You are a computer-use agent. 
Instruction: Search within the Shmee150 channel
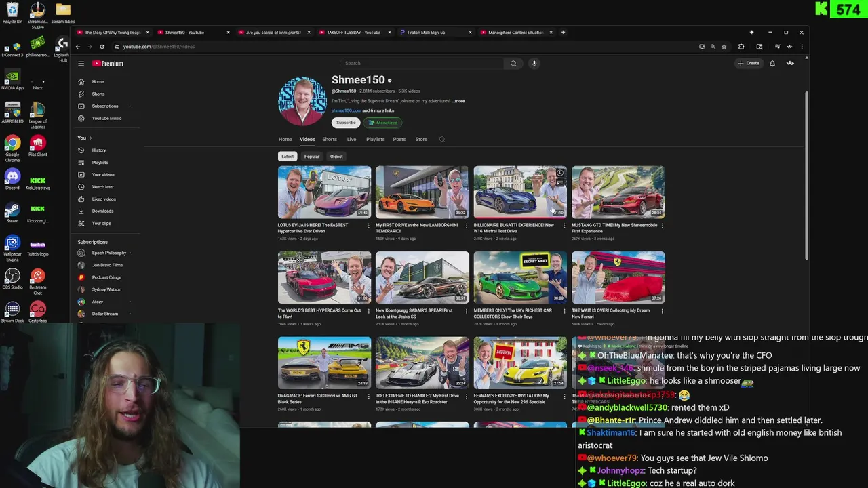pyautogui.click(x=442, y=139)
